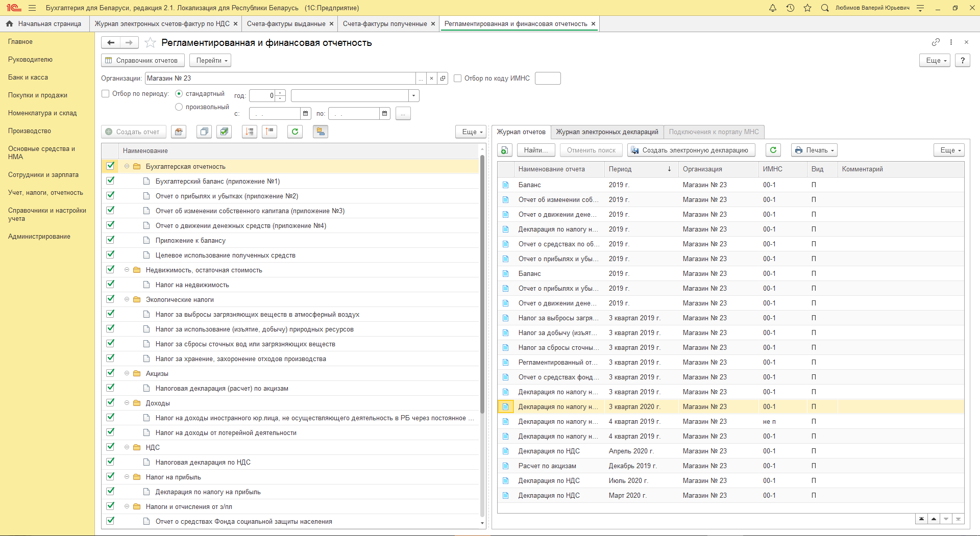Select the произвольный period radio button
Viewport: 980px width, 536px height.
pyautogui.click(x=179, y=107)
